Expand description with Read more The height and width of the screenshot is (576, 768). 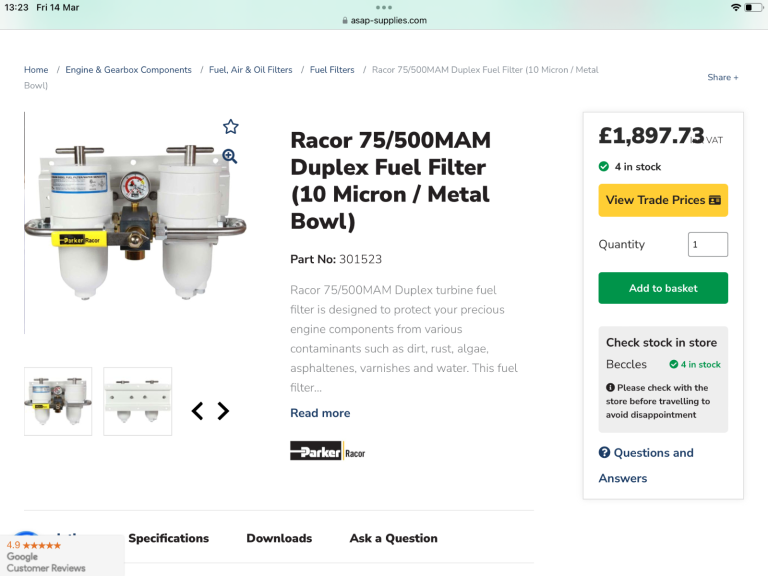coord(320,413)
